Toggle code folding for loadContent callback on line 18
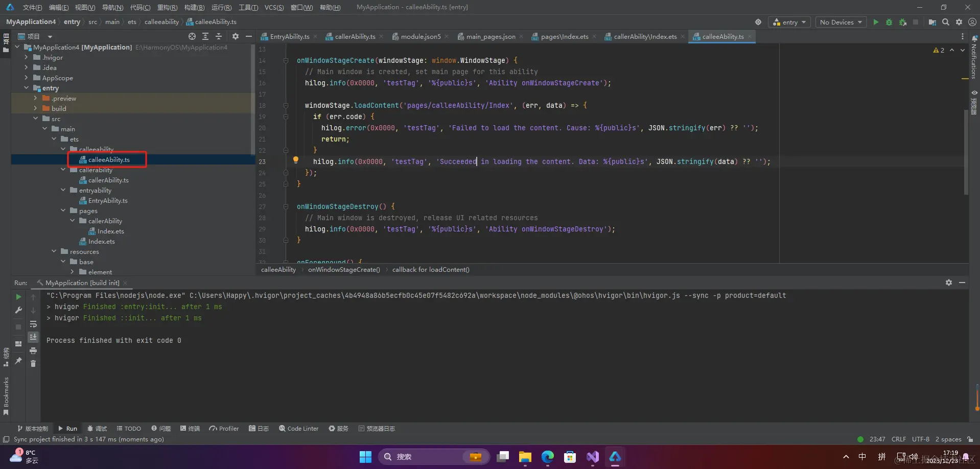The height and width of the screenshot is (469, 980). click(286, 105)
